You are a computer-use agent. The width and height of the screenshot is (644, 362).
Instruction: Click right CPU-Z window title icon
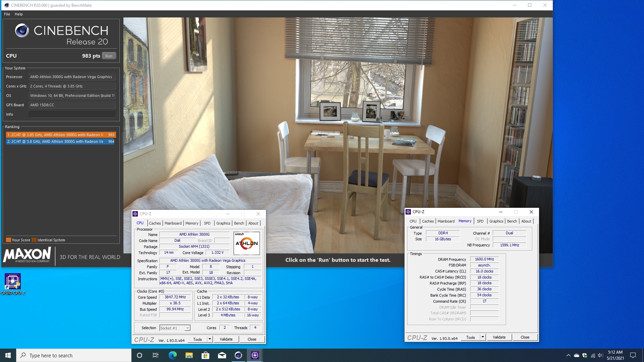[408, 212]
